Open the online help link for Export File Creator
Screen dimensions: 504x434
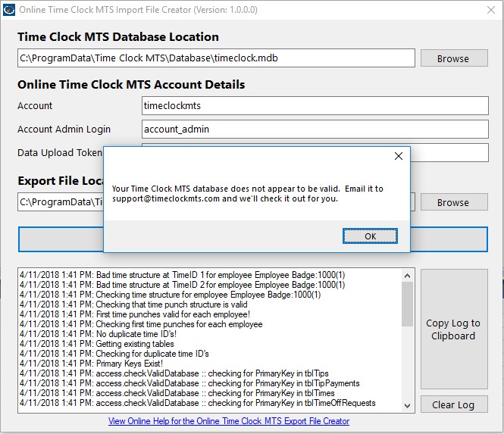[x=229, y=421]
